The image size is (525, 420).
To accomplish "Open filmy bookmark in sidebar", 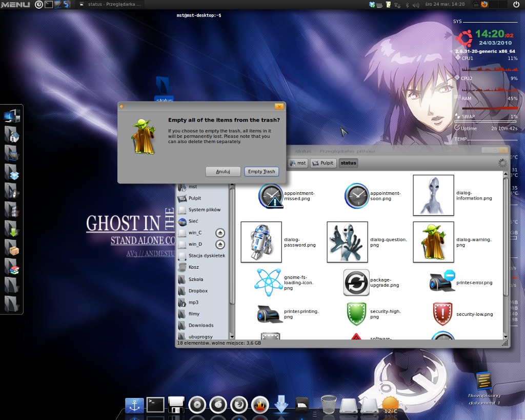I will pyautogui.click(x=202, y=314).
